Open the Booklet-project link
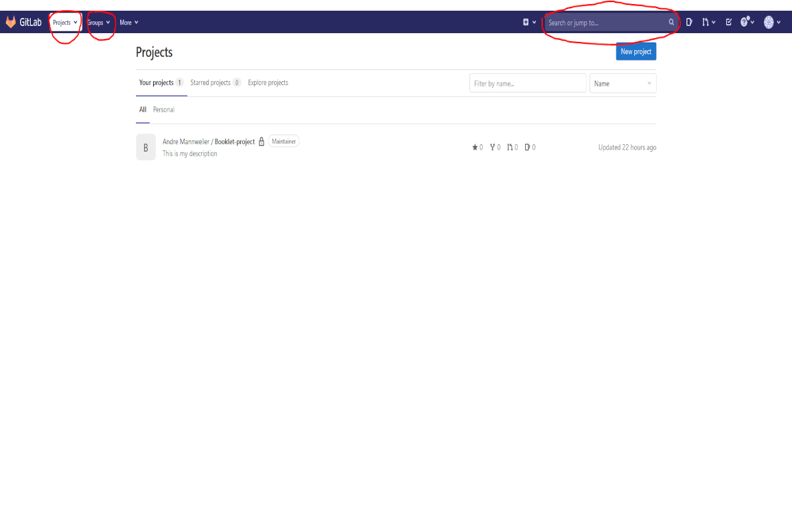 coord(235,141)
